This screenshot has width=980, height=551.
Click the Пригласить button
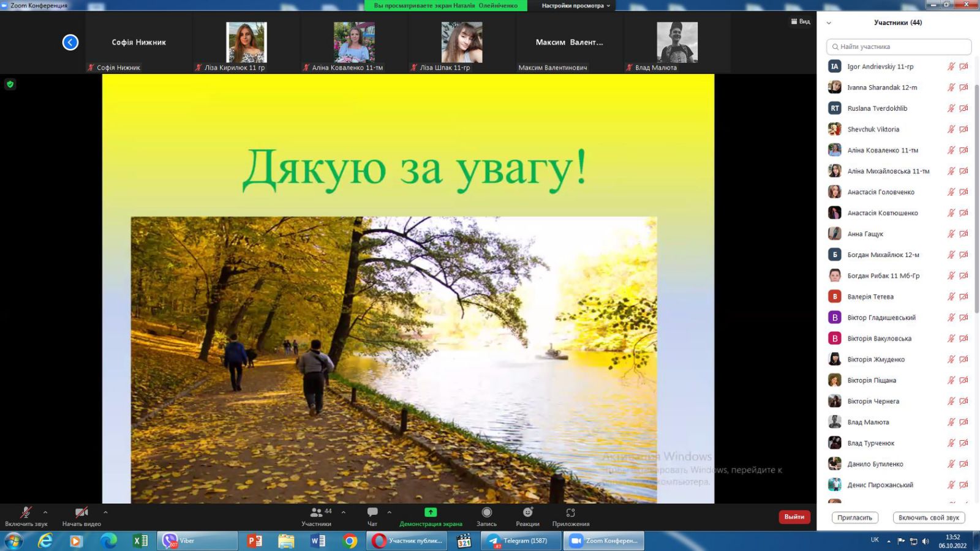coord(855,518)
